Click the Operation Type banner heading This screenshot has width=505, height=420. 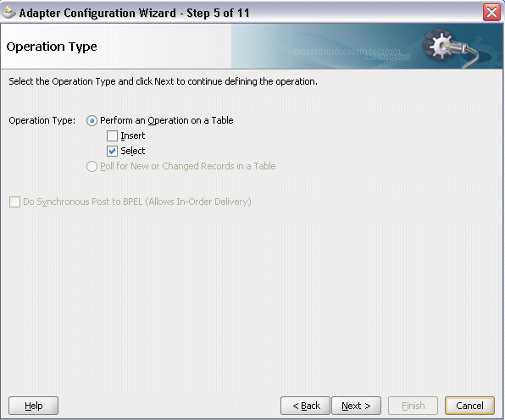click(x=52, y=47)
